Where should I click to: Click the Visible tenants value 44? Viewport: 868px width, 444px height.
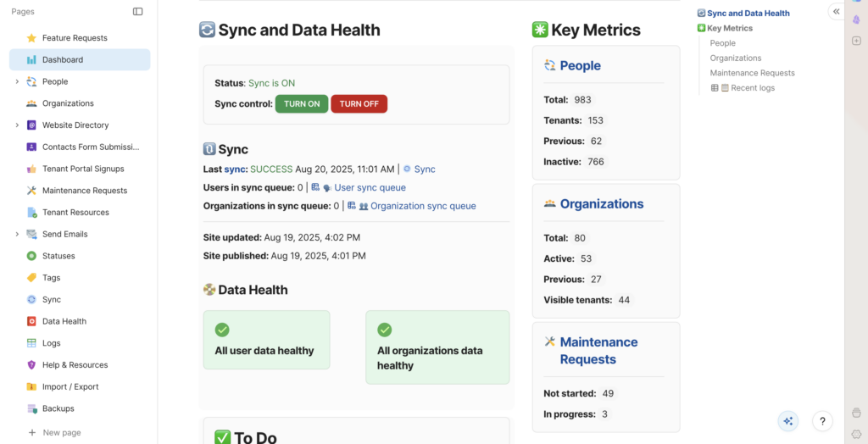pos(624,300)
